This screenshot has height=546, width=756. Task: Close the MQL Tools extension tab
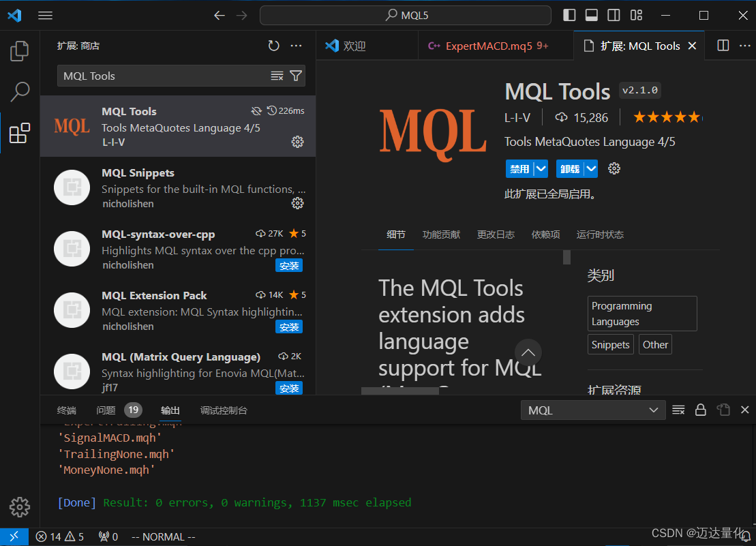(x=692, y=46)
